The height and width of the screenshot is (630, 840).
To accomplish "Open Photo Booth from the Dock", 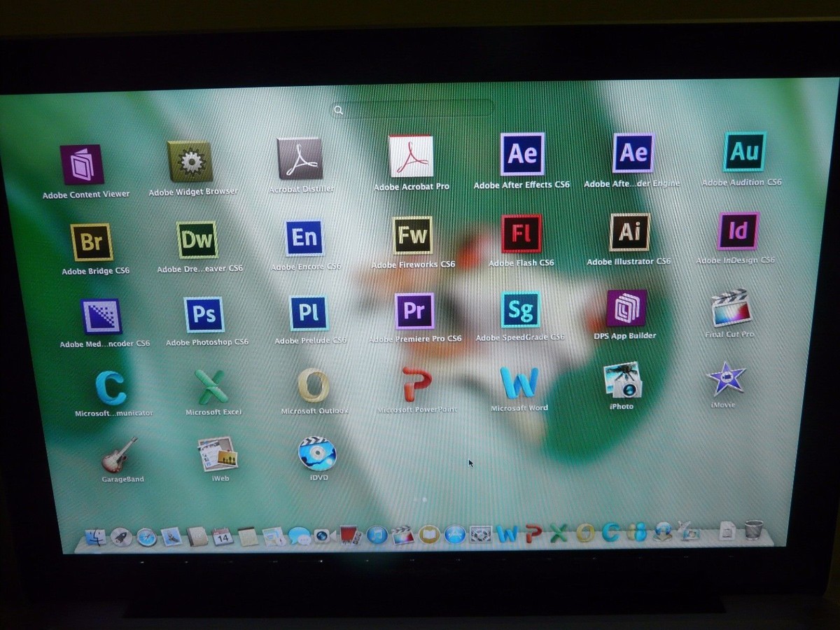I will [350, 536].
